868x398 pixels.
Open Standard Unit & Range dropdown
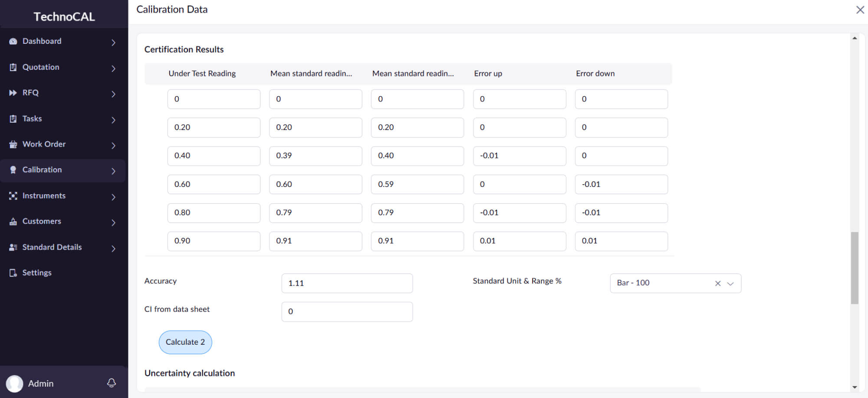click(730, 284)
